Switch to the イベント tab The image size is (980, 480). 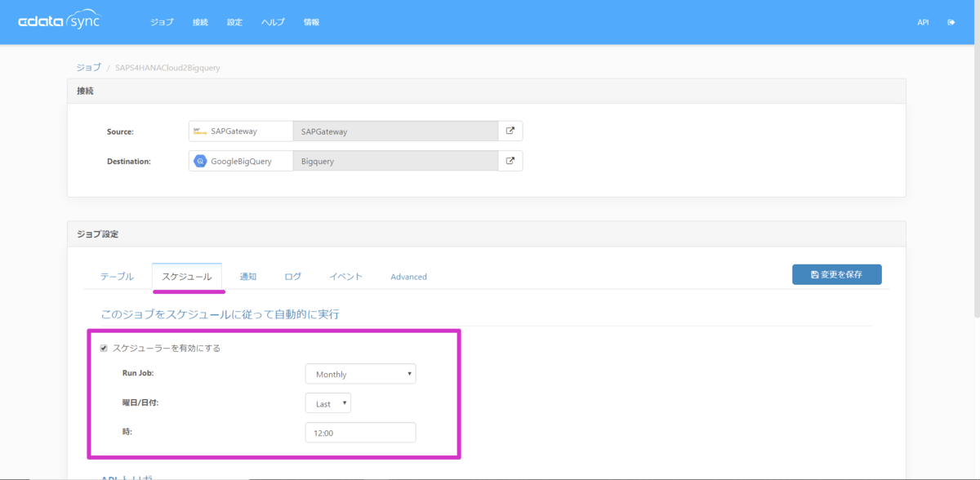tap(345, 277)
